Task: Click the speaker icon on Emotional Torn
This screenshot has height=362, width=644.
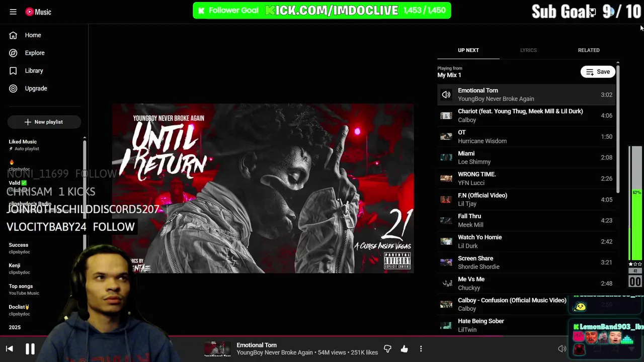Action: pyautogui.click(x=446, y=95)
